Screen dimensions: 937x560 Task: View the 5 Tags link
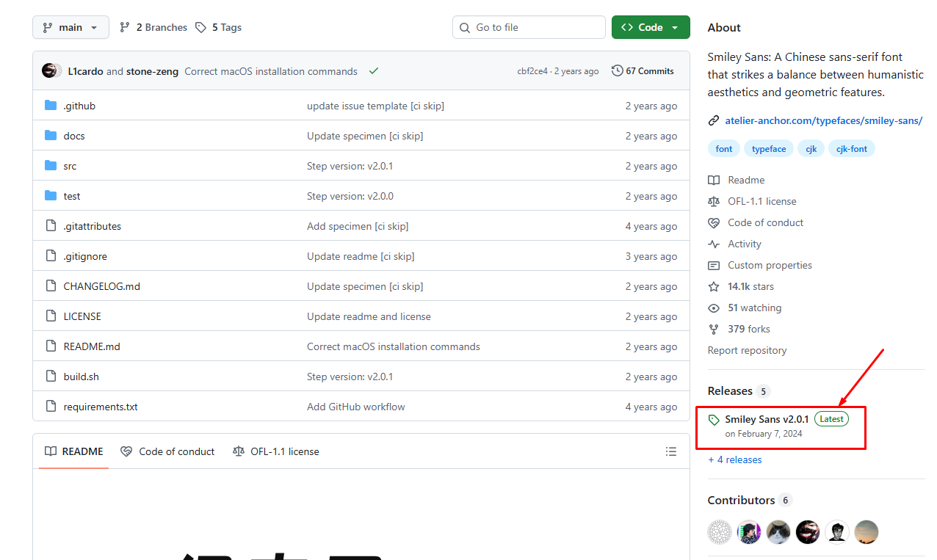tap(218, 27)
